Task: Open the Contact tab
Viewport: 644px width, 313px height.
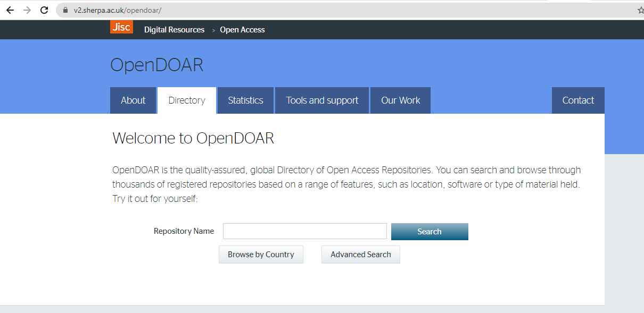Action: tap(578, 100)
